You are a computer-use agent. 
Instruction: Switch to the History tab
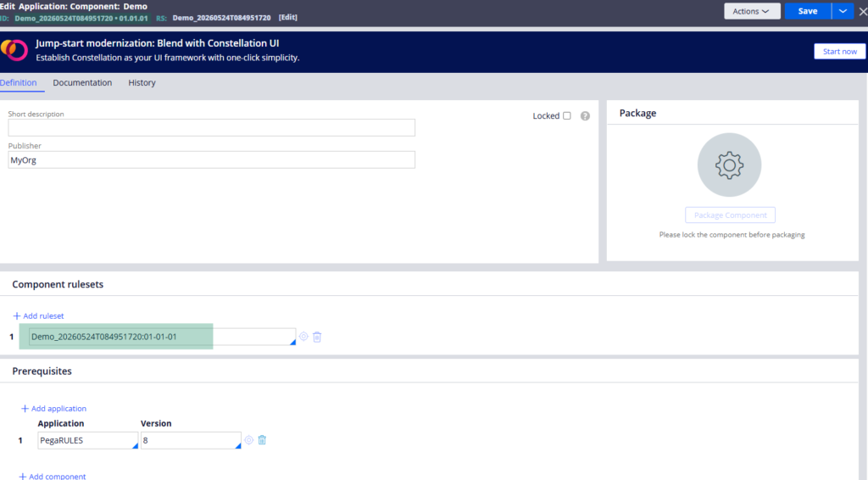pos(142,82)
